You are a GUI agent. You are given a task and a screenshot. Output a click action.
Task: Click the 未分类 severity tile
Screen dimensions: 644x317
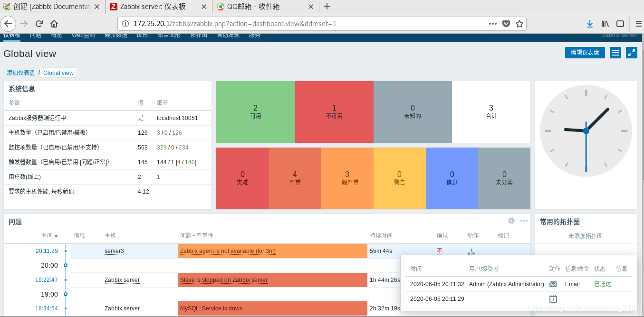coord(504,178)
